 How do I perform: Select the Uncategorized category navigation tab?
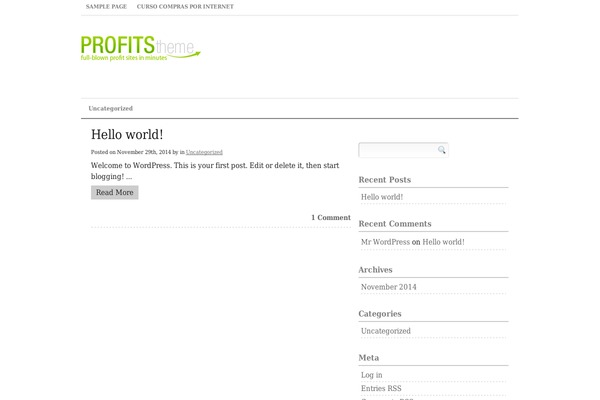[x=111, y=108]
